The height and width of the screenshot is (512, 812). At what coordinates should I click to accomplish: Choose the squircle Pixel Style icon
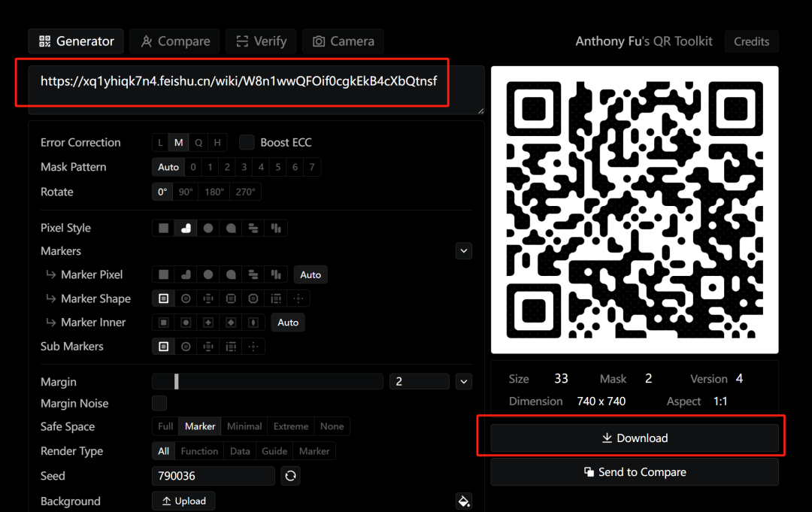point(231,228)
